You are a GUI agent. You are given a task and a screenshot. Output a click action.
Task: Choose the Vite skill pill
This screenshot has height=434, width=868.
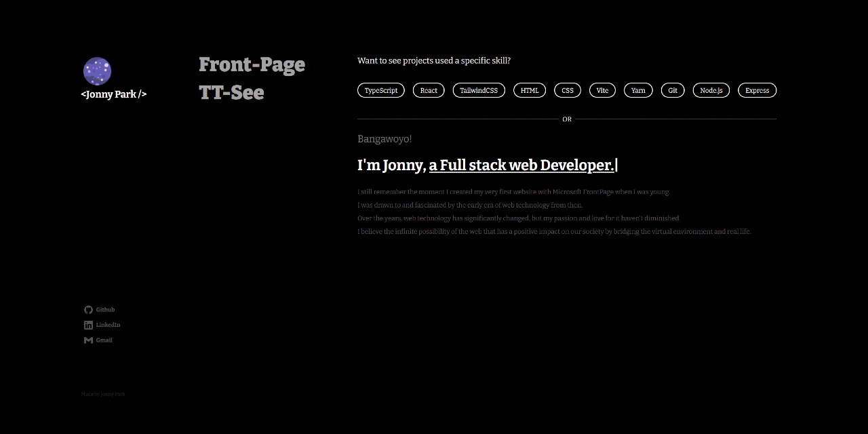(602, 90)
